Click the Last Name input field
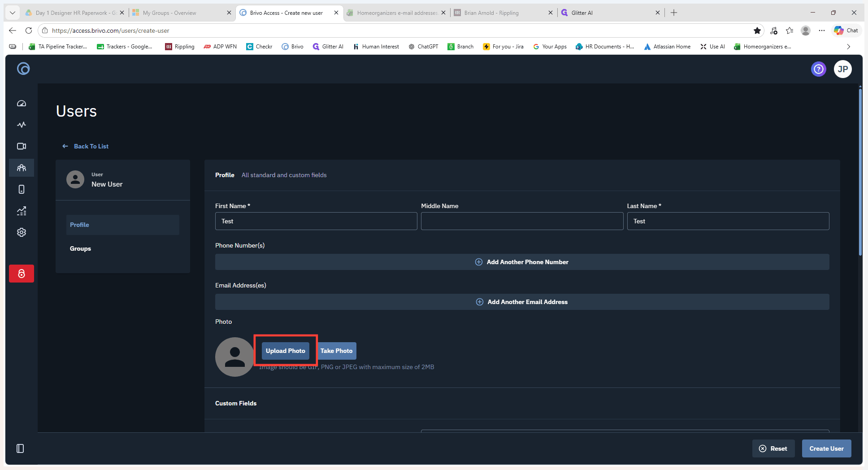868x470 pixels. coord(728,221)
